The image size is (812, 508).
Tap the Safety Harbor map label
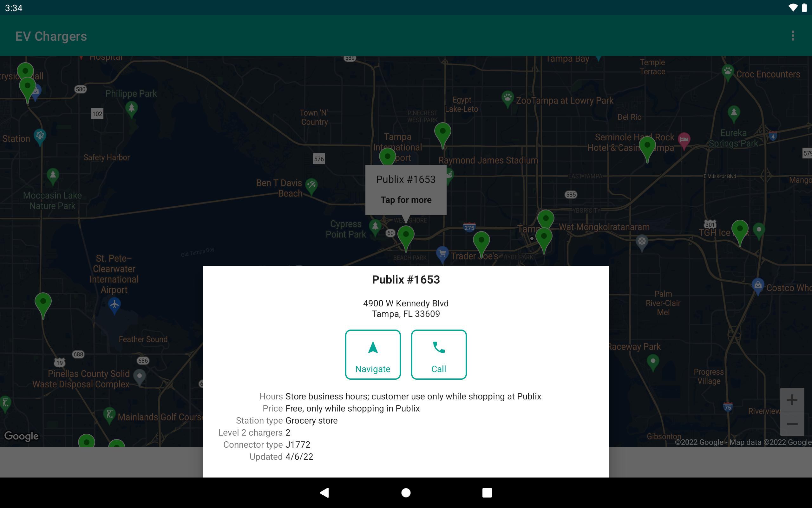(x=107, y=157)
